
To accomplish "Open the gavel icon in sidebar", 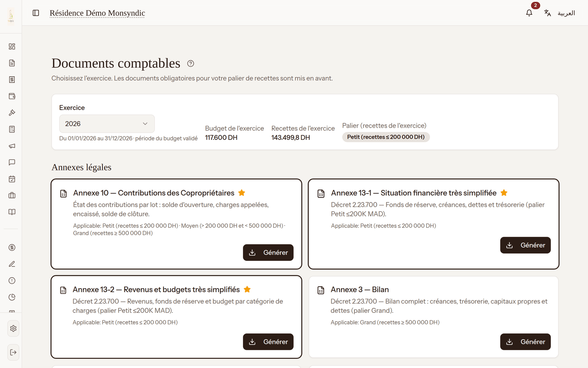I will [12, 113].
